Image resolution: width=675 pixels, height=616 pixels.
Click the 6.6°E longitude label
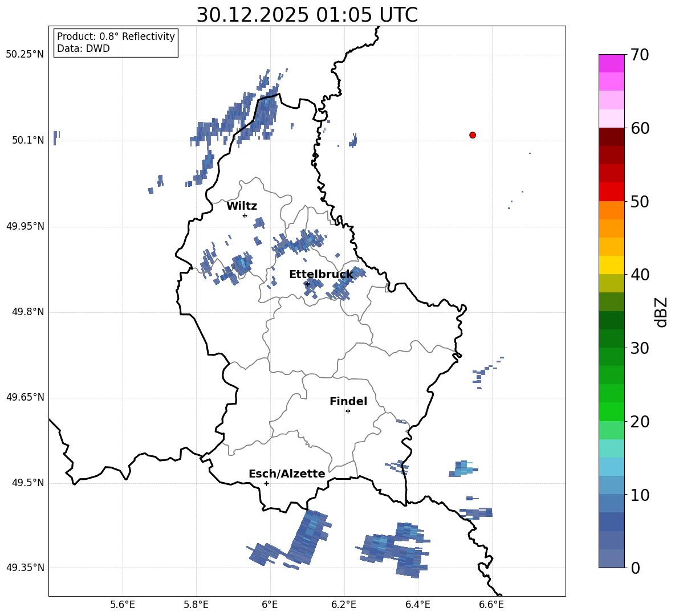pyautogui.click(x=491, y=605)
